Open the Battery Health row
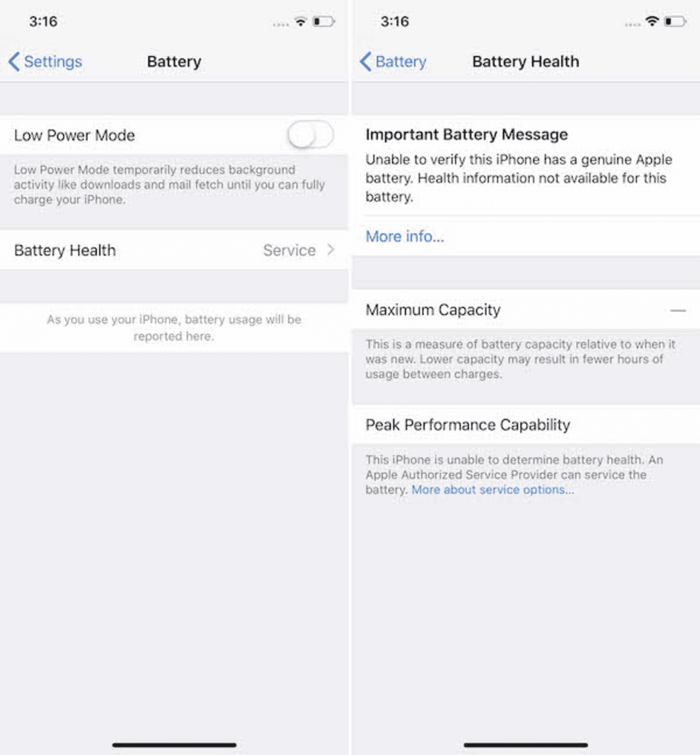The image size is (700, 755). 174,250
